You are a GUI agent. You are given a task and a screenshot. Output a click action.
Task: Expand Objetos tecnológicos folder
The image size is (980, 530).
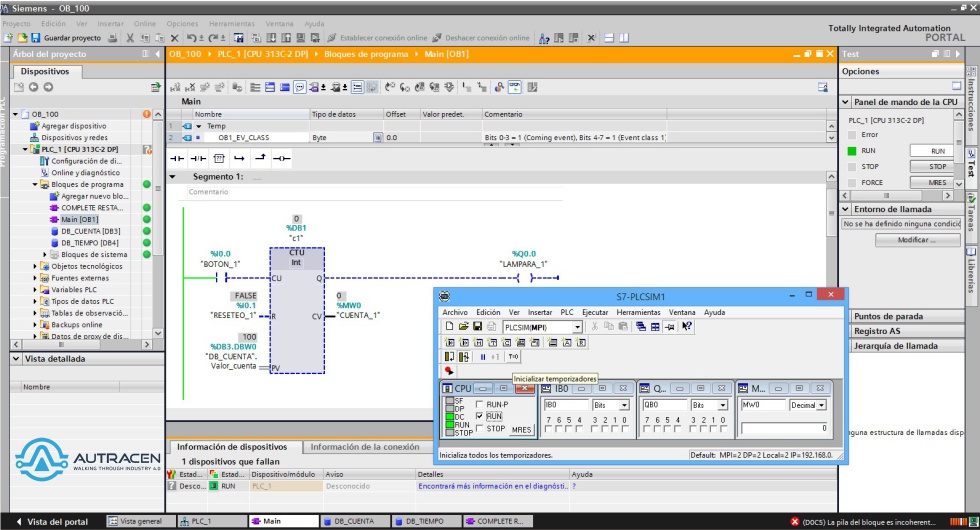click(x=35, y=266)
